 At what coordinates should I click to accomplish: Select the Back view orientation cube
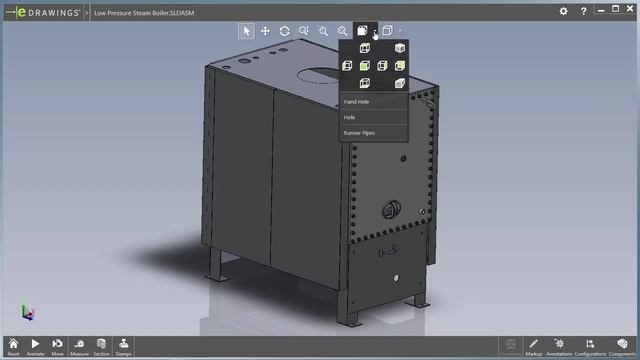[x=400, y=66]
